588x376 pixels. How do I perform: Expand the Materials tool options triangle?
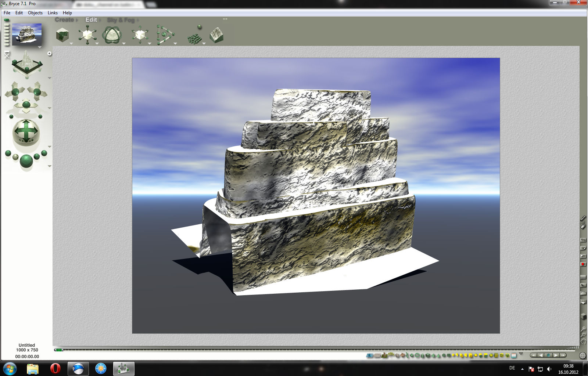point(71,44)
